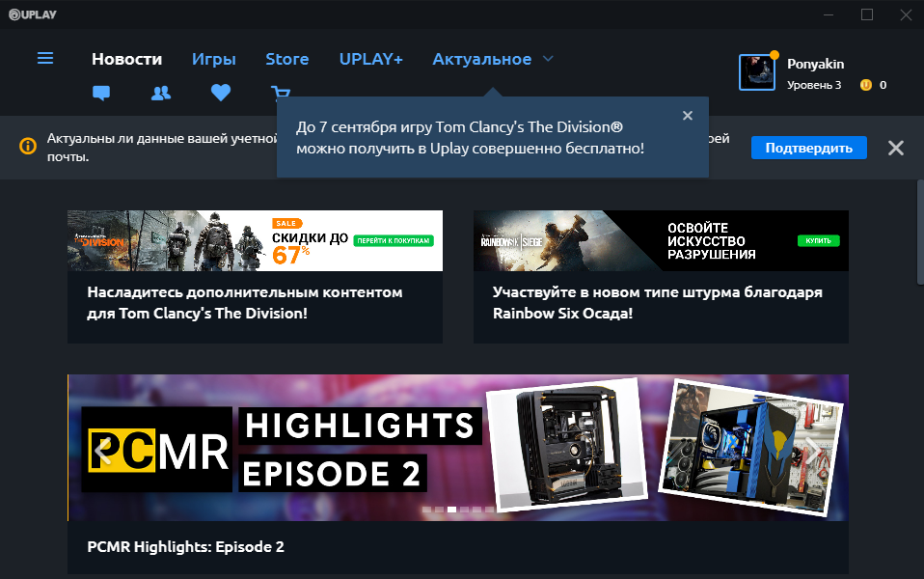Open the Store tab
This screenshot has height=579, width=924.
pos(287,59)
